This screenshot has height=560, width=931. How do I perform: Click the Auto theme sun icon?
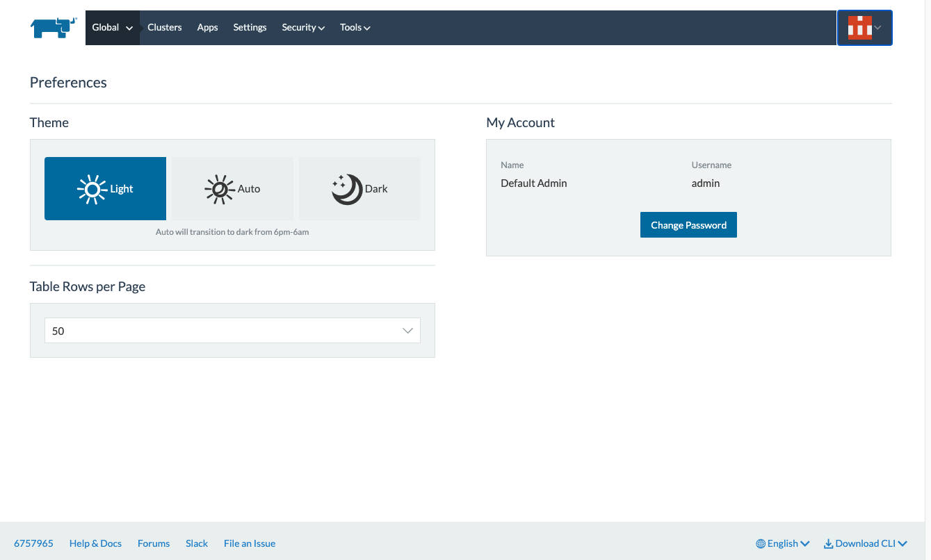tap(220, 188)
